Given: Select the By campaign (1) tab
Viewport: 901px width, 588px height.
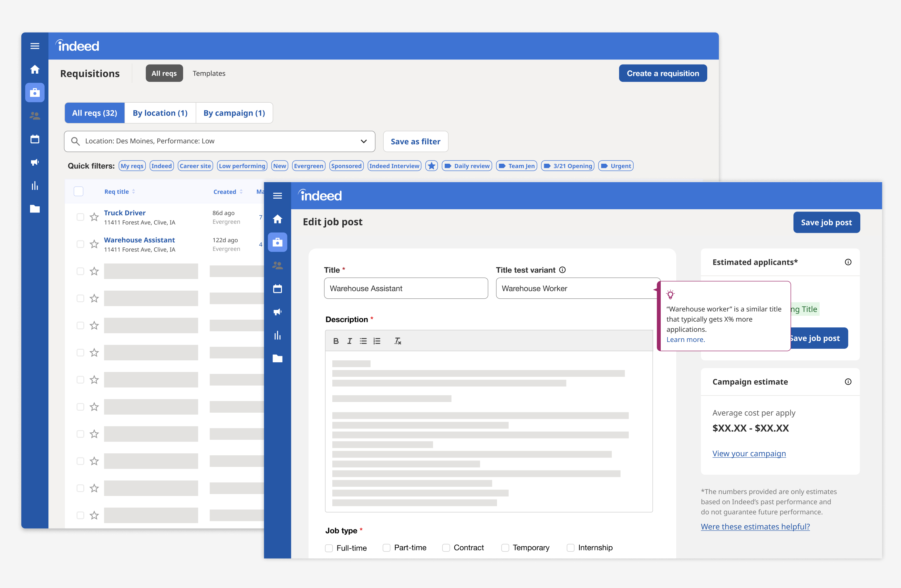Looking at the screenshot, I should pos(234,113).
